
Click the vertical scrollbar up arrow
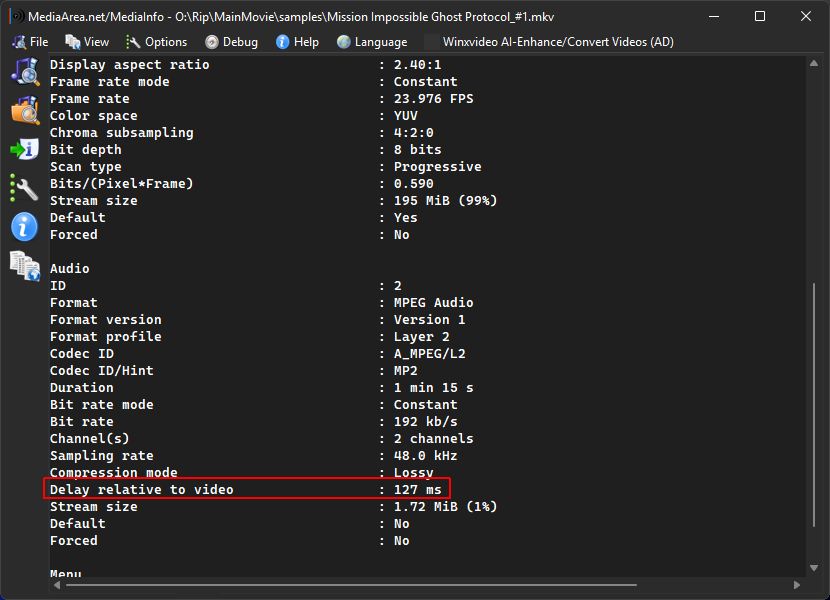coord(814,64)
